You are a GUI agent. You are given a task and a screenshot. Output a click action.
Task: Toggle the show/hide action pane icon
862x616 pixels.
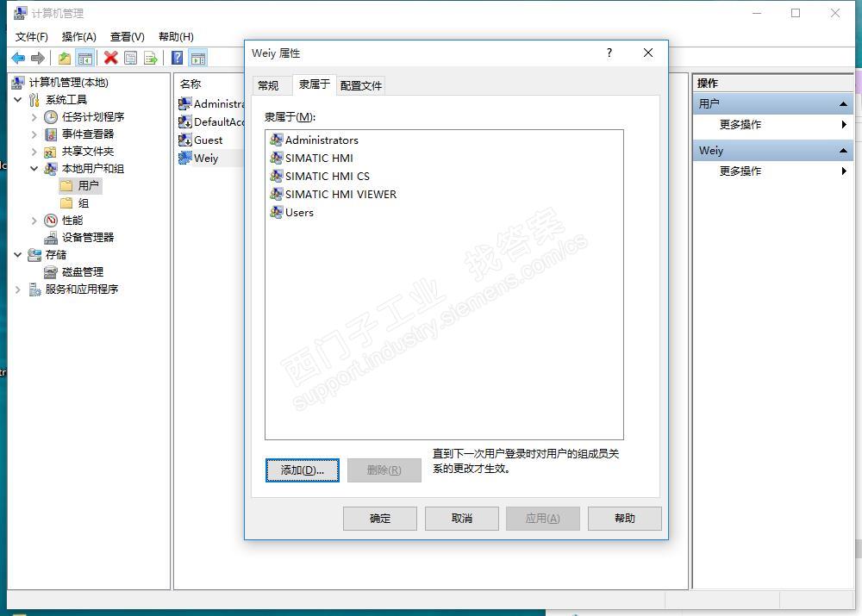[x=198, y=58]
